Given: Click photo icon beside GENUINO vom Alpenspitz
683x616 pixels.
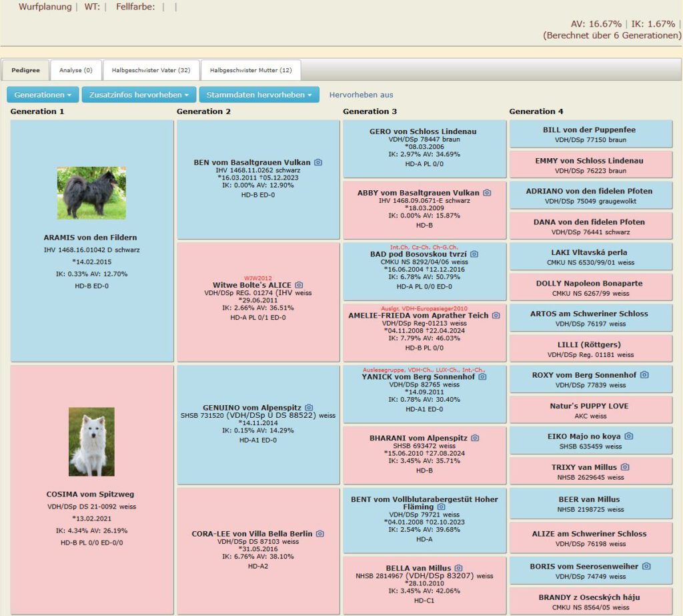Looking at the screenshot, I should click(x=309, y=407).
